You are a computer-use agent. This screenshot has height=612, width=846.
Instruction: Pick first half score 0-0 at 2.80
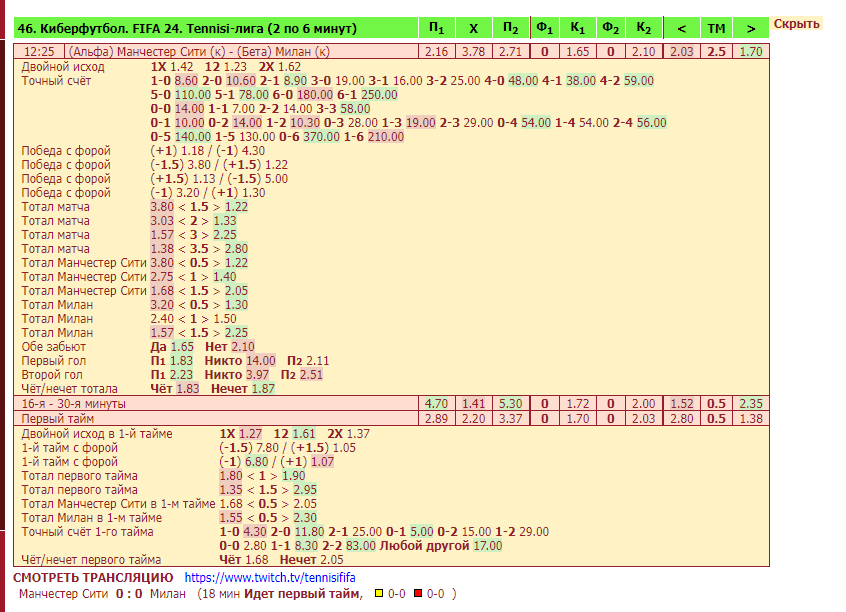point(255,546)
